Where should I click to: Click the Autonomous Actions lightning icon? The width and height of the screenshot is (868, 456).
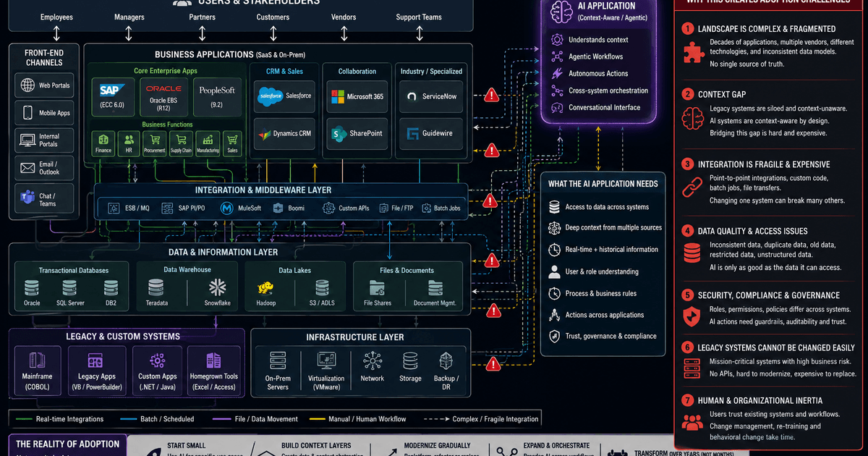pos(556,73)
